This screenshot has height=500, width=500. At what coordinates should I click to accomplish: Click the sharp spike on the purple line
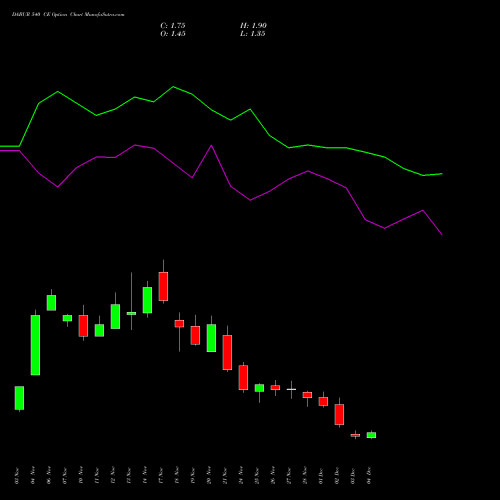[211, 145]
